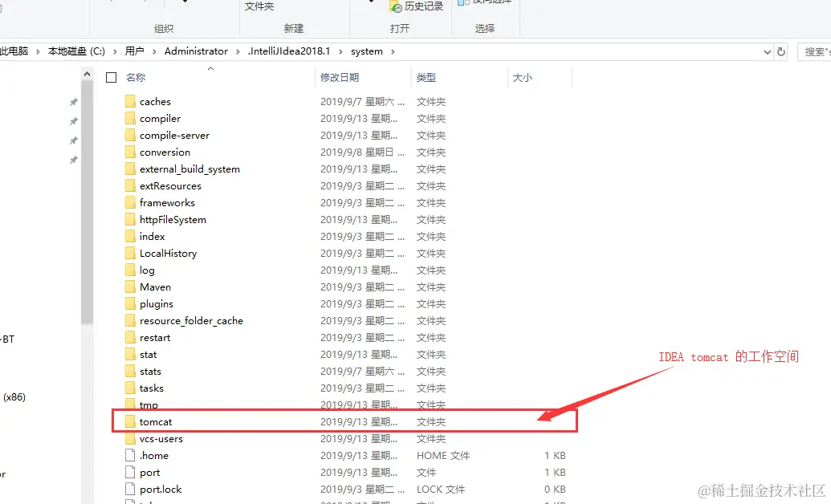
Task: Click resource_folder_cache folder icon
Action: [130, 321]
